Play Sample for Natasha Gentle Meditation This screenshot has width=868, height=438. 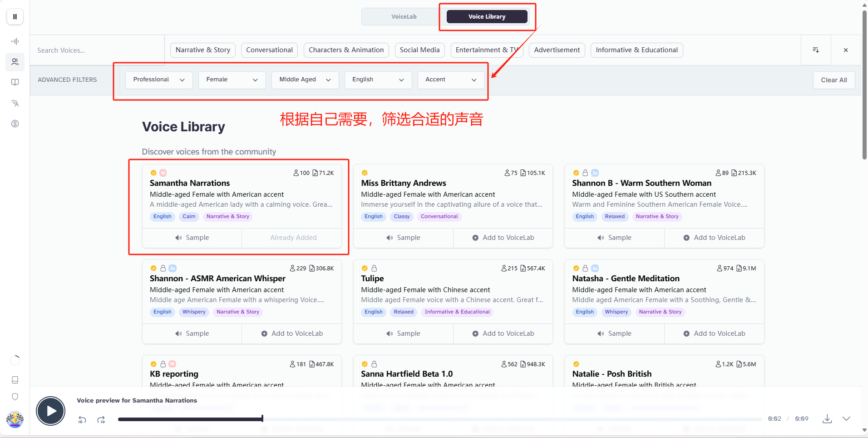coord(614,333)
